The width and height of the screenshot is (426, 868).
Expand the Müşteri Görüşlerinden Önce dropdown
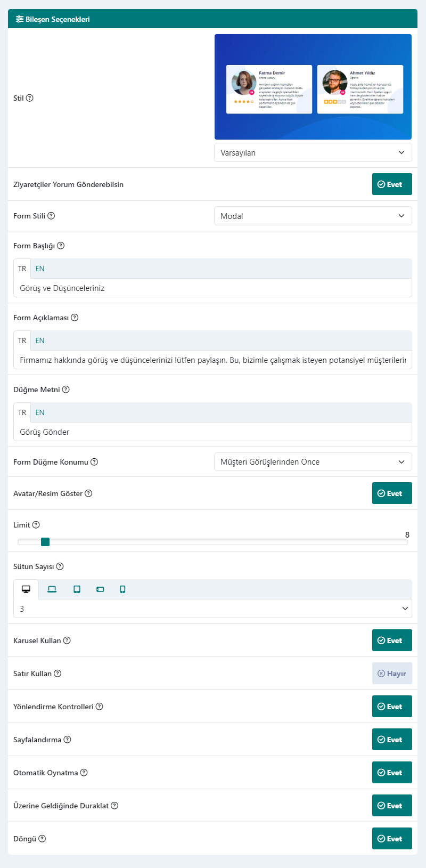click(313, 462)
